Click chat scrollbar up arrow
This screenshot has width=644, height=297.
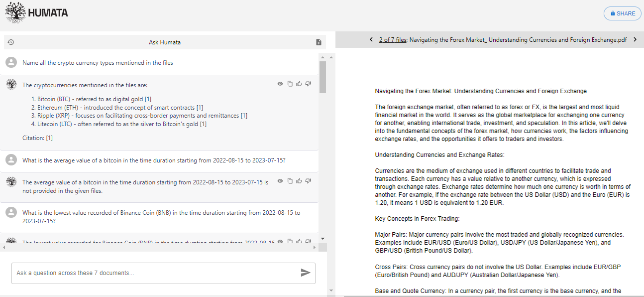tap(322, 57)
